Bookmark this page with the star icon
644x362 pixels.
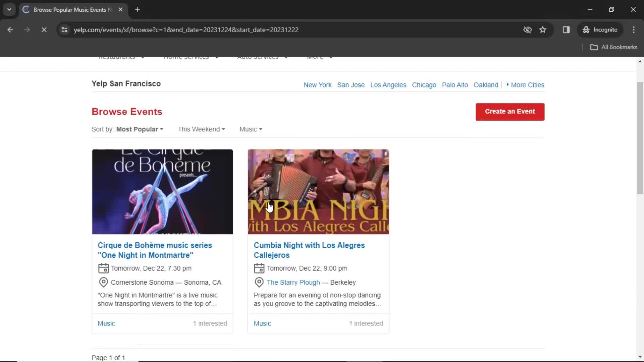click(x=543, y=30)
